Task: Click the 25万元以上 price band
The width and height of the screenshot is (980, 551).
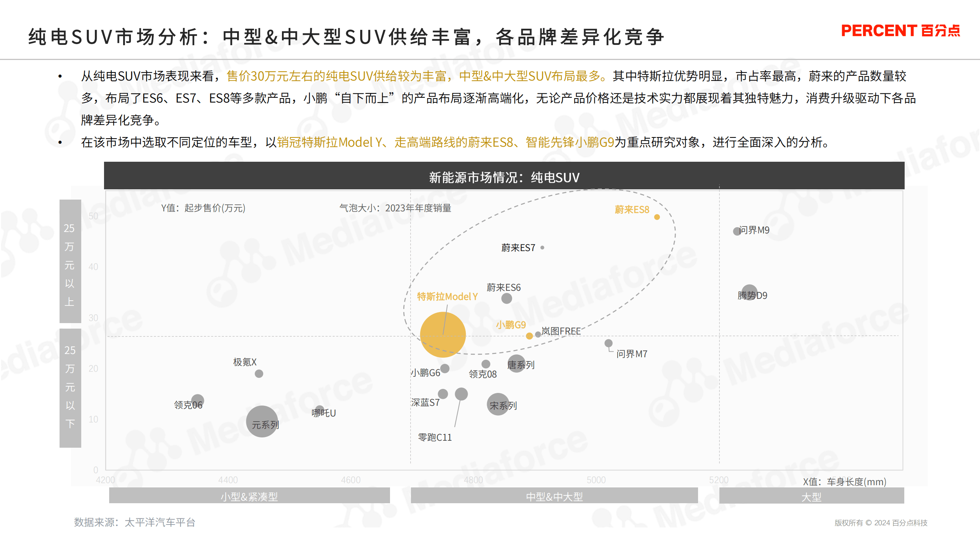Action: point(70,261)
